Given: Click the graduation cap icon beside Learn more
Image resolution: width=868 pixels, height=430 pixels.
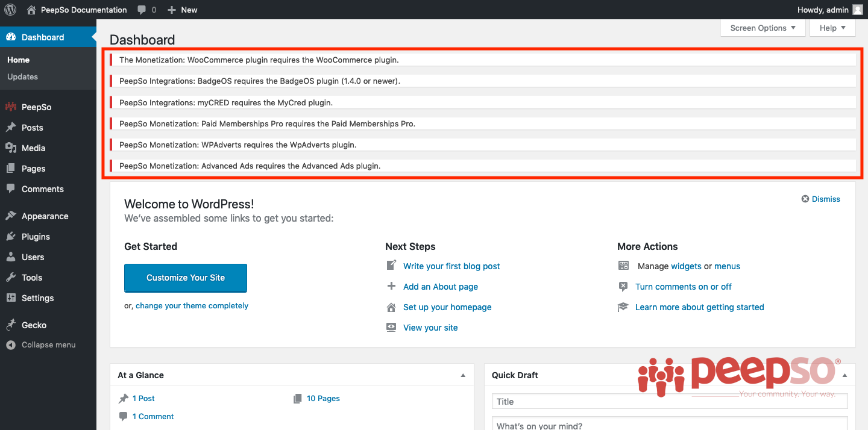Looking at the screenshot, I should 623,307.
